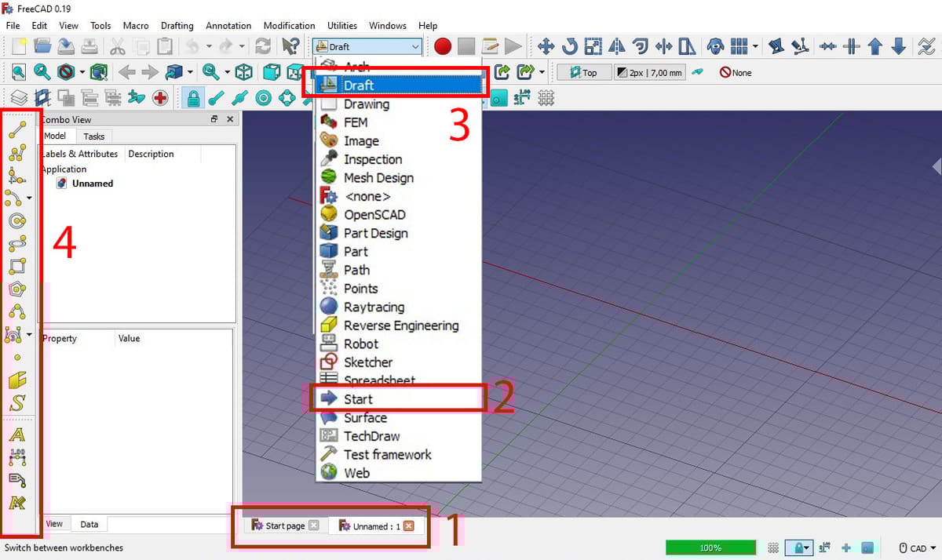
Task: Close the Unnamed : 1 tab
Action: click(408, 525)
